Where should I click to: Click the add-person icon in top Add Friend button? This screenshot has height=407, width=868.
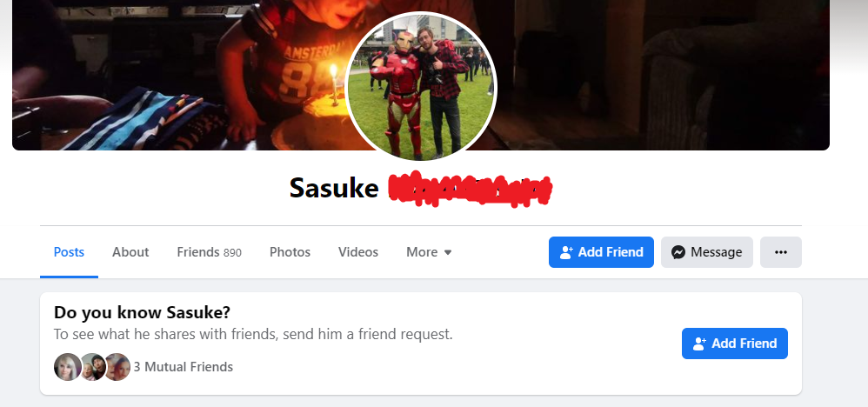tap(566, 252)
